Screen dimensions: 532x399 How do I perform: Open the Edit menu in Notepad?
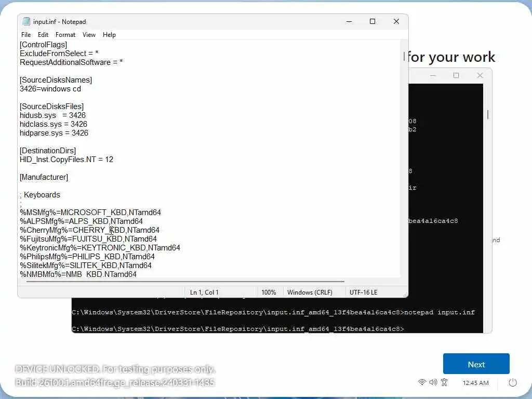43,35
